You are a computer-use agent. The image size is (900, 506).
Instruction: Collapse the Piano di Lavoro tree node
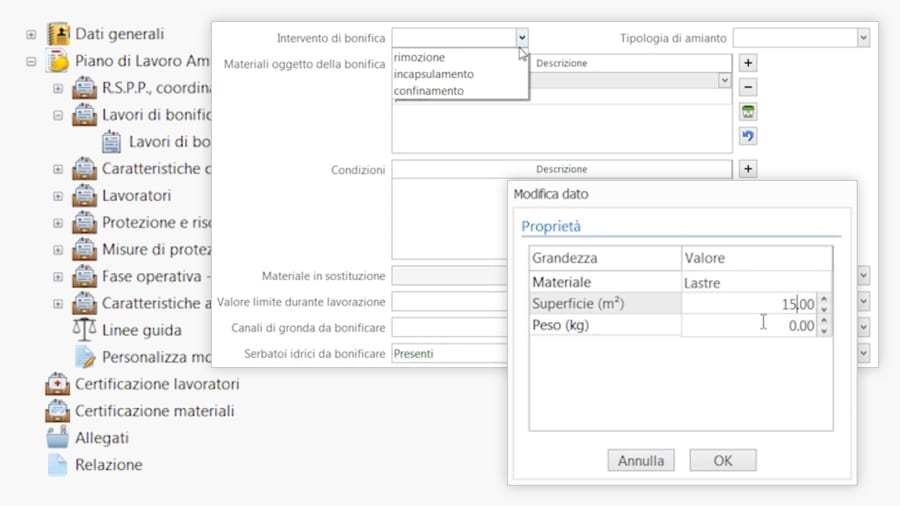31,61
